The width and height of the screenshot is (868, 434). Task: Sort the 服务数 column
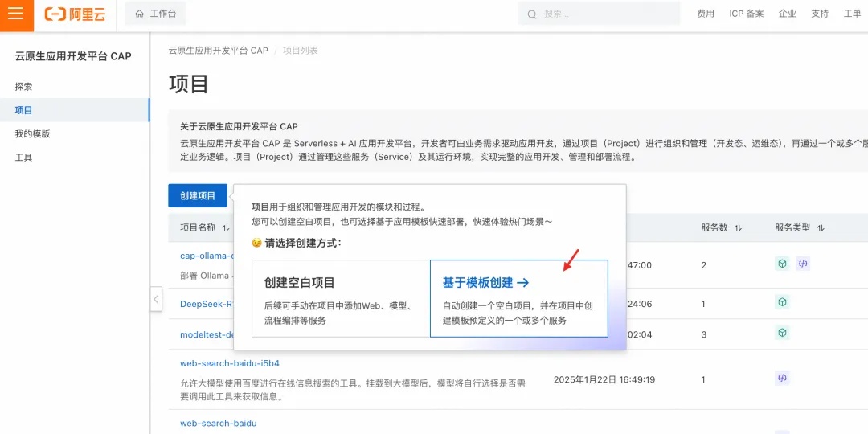click(738, 228)
